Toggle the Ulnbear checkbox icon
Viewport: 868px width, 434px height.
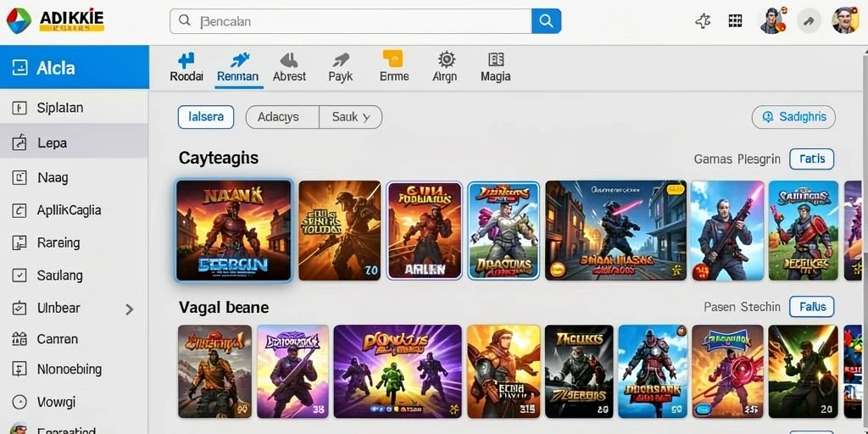[x=19, y=308]
